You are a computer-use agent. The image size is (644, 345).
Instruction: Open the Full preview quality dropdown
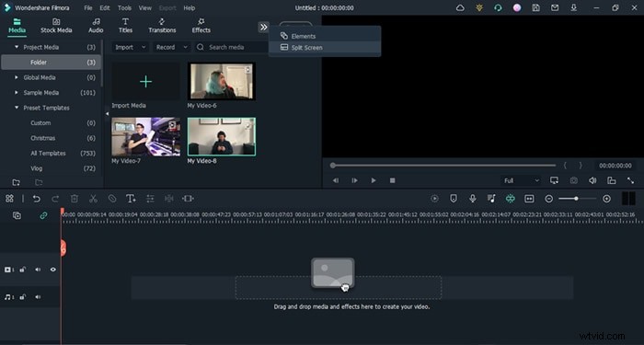tap(521, 180)
